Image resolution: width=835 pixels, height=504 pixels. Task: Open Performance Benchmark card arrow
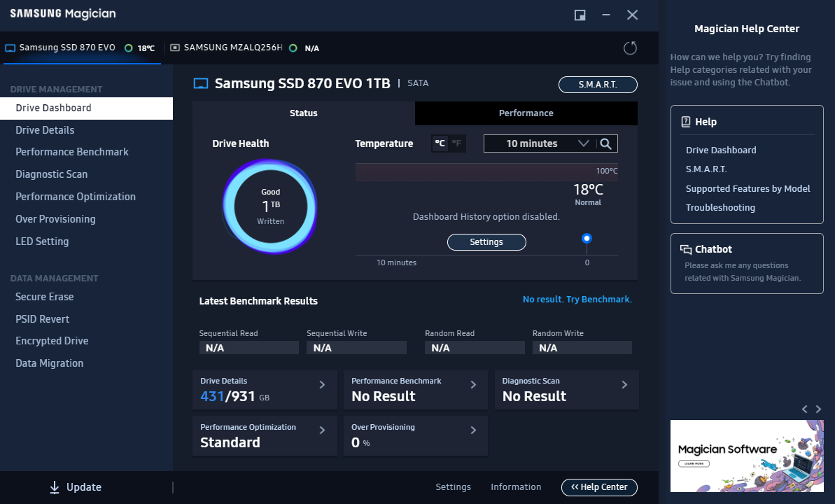(473, 385)
